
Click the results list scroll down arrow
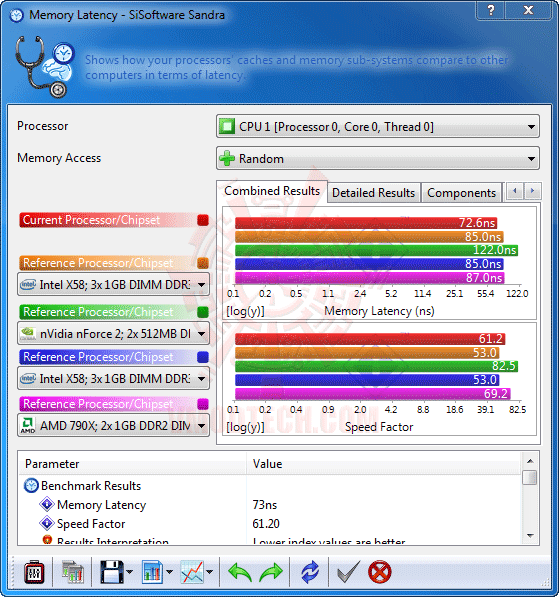(x=530, y=536)
